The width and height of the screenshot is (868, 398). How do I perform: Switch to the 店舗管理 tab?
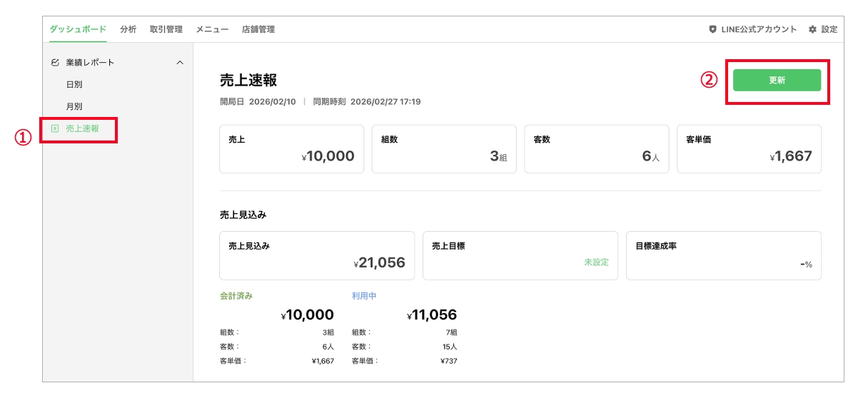click(258, 29)
